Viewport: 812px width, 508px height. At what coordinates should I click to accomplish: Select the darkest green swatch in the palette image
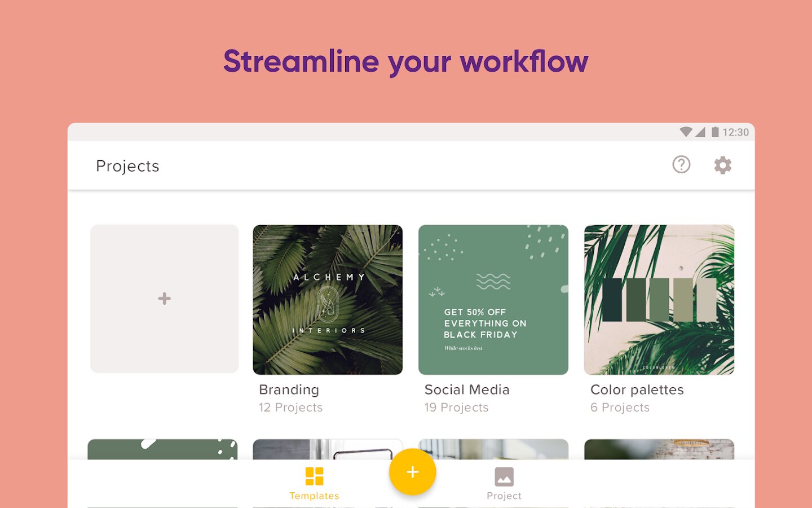pos(612,300)
